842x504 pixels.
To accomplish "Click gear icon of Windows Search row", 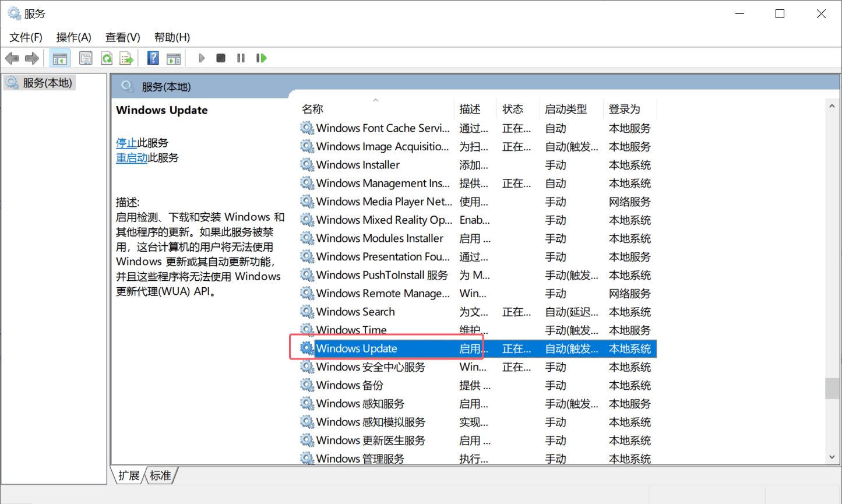I will coord(307,312).
